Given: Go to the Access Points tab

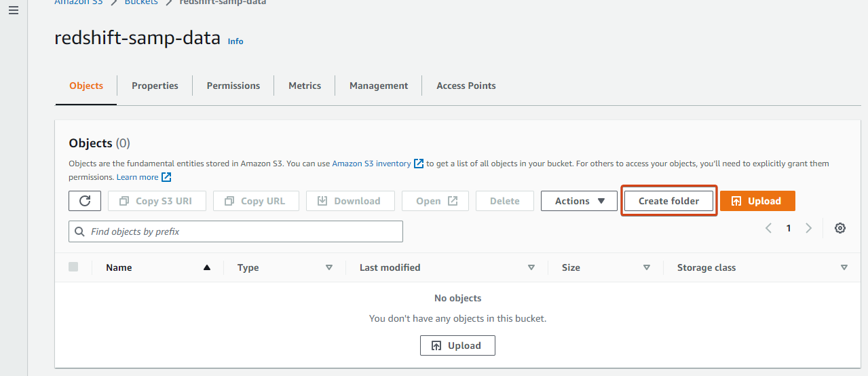Looking at the screenshot, I should (466, 86).
